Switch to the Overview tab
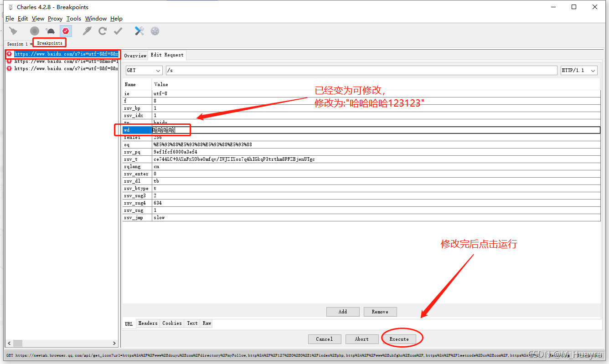This screenshot has width=609, height=364. pyautogui.click(x=135, y=56)
